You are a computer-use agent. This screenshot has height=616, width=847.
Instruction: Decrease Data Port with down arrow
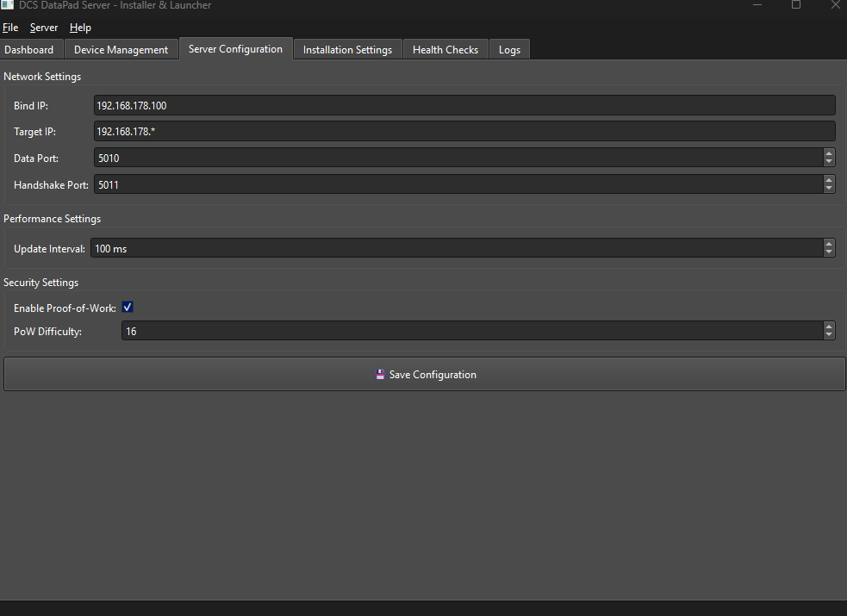pos(829,162)
